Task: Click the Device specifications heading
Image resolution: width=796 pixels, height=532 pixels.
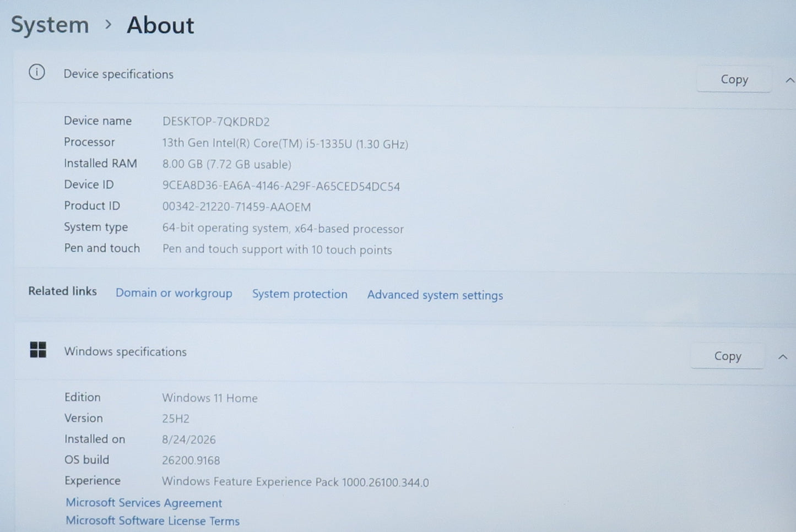Action: [118, 74]
